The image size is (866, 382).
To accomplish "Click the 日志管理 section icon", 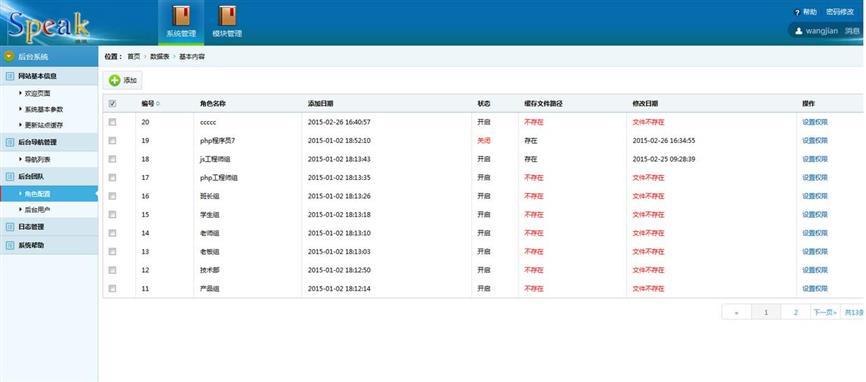I will pos(9,227).
